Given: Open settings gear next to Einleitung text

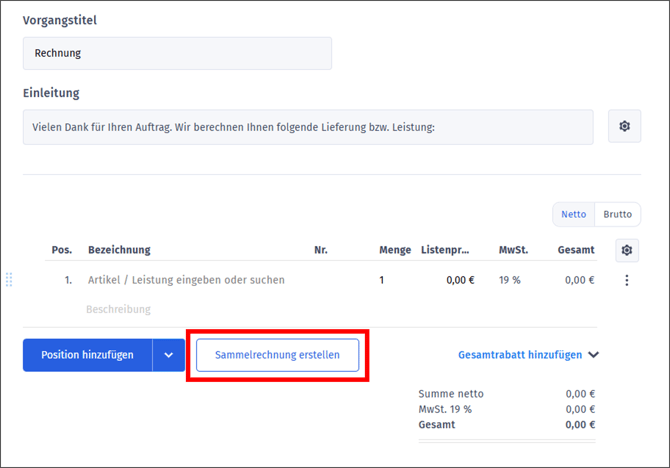Looking at the screenshot, I should [624, 127].
